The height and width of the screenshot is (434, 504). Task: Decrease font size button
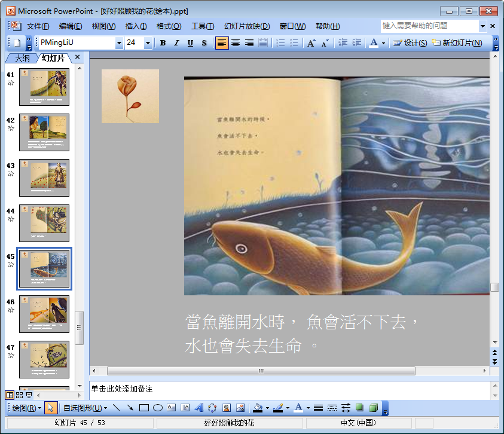pos(325,43)
